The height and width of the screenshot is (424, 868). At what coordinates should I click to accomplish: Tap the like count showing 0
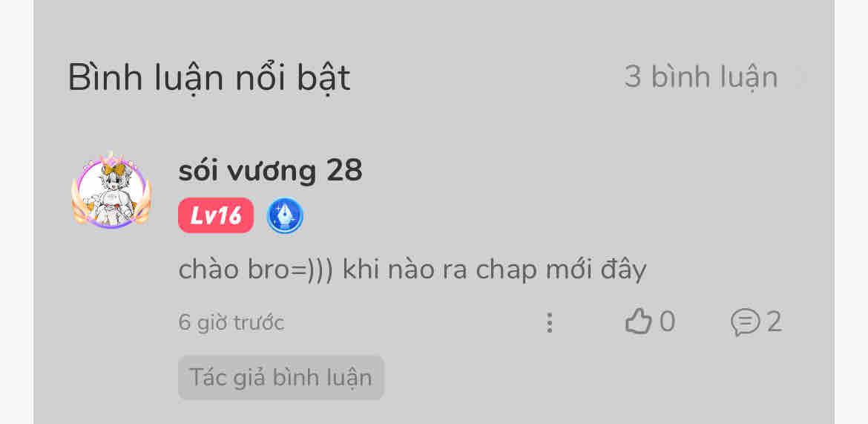[x=668, y=322]
